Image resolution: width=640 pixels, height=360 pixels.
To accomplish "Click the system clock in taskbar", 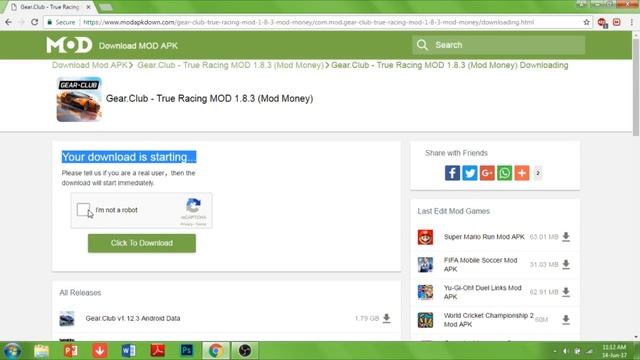I will click(x=614, y=351).
